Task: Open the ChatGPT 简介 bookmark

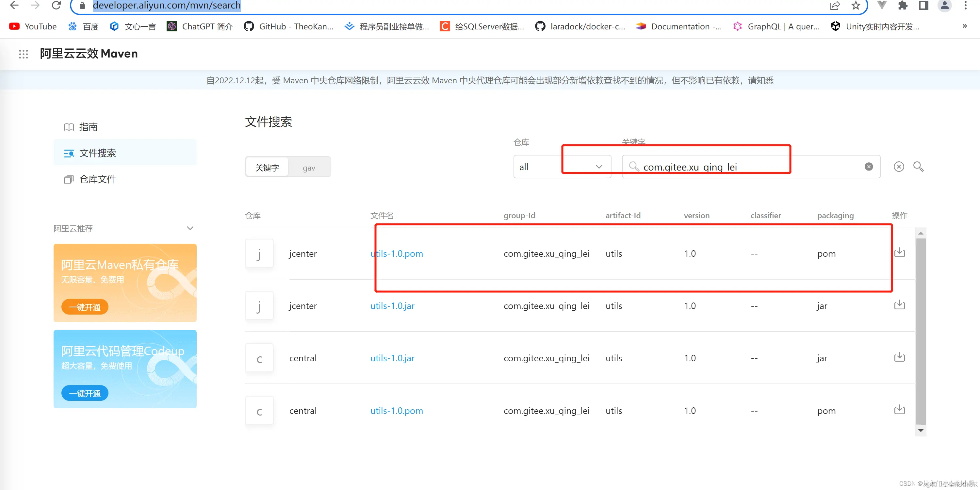Action: (200, 26)
